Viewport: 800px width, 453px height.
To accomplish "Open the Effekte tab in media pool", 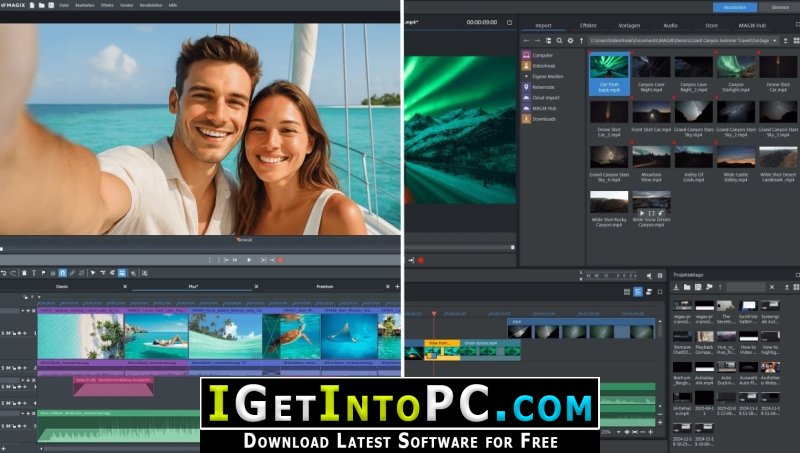I will pos(588,26).
